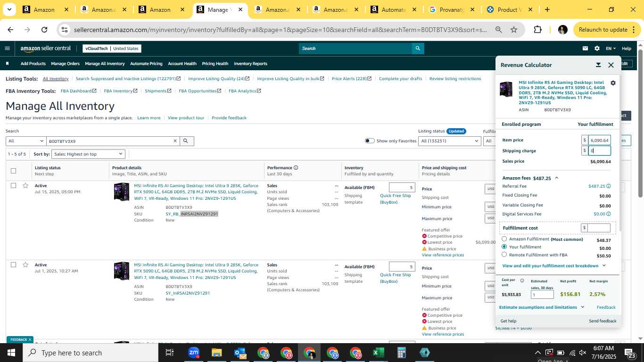Image resolution: width=644 pixels, height=362 pixels.
Task: Click the bookmark flag icon in nav bar
Action: point(7,64)
